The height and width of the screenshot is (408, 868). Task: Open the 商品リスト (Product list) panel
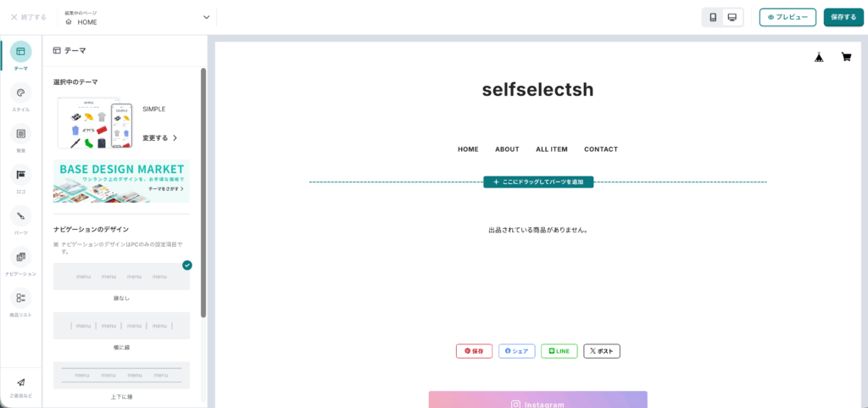pyautogui.click(x=21, y=299)
